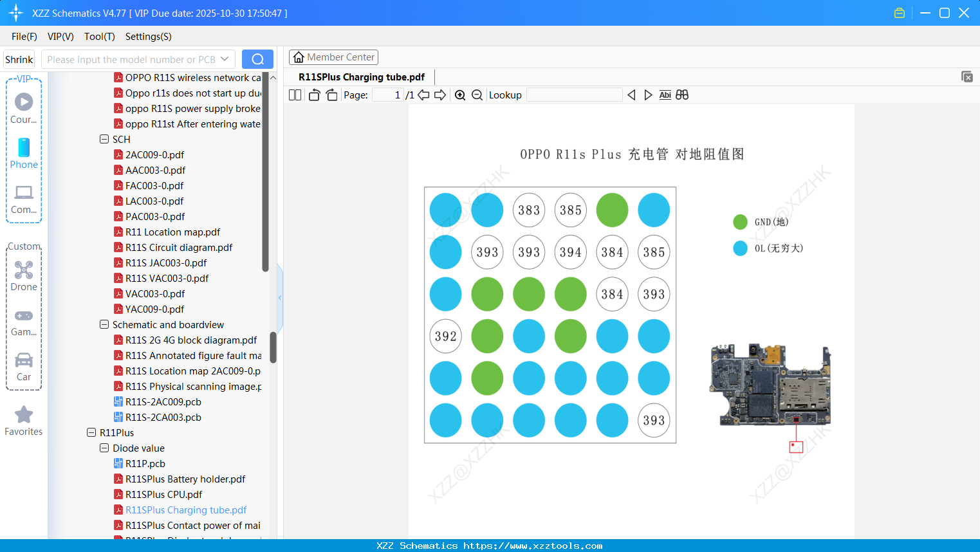Image resolution: width=980 pixels, height=552 pixels.
Task: Collapse the left panel with the splitter arrow
Action: (x=280, y=297)
